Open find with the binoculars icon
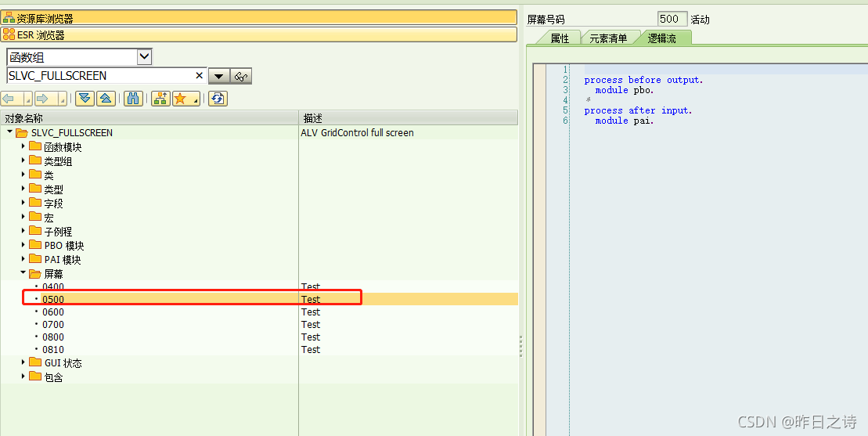868x436 pixels. click(133, 99)
